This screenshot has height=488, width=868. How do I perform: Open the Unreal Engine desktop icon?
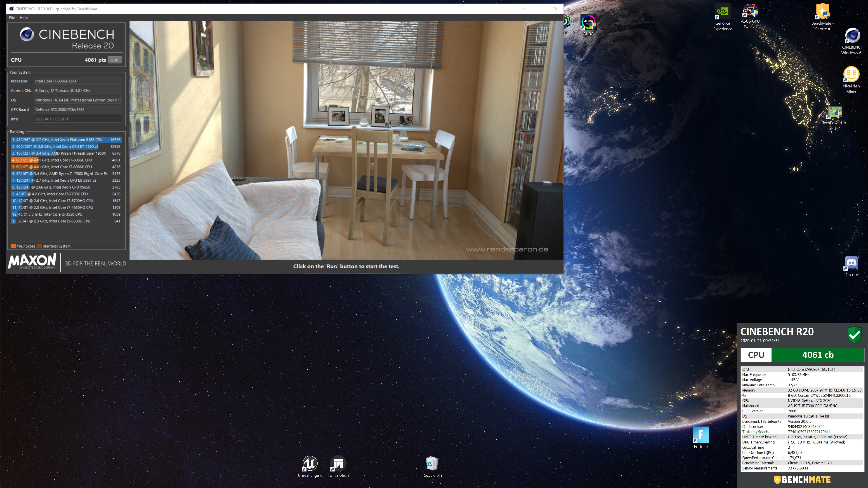(x=310, y=467)
